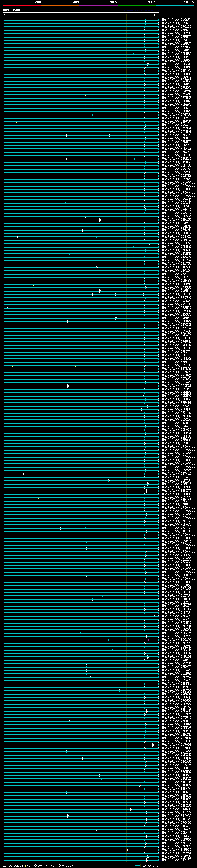
Task: Click on UniRef100_C0S533 text
Action: [x=177, y=81]
